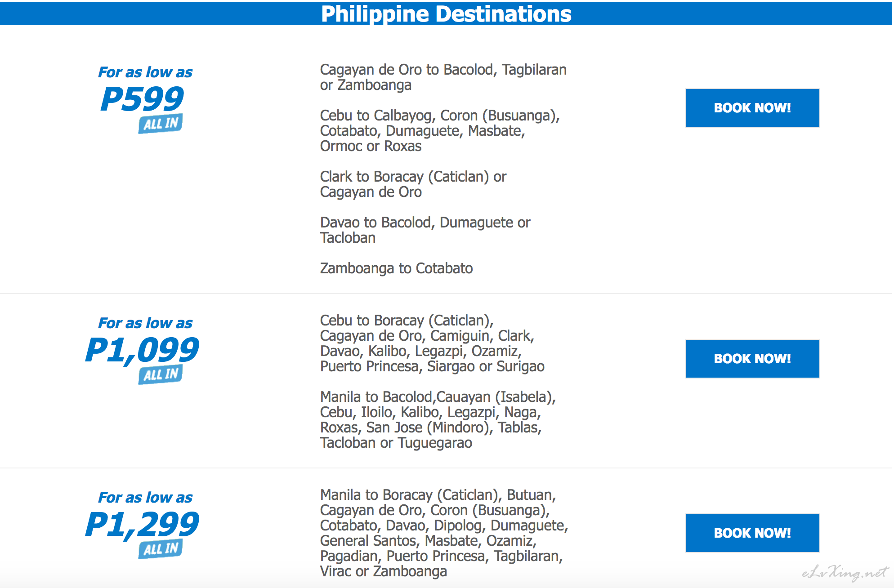Click the Cebu to Calbayog route paragraph

pyautogui.click(x=440, y=131)
